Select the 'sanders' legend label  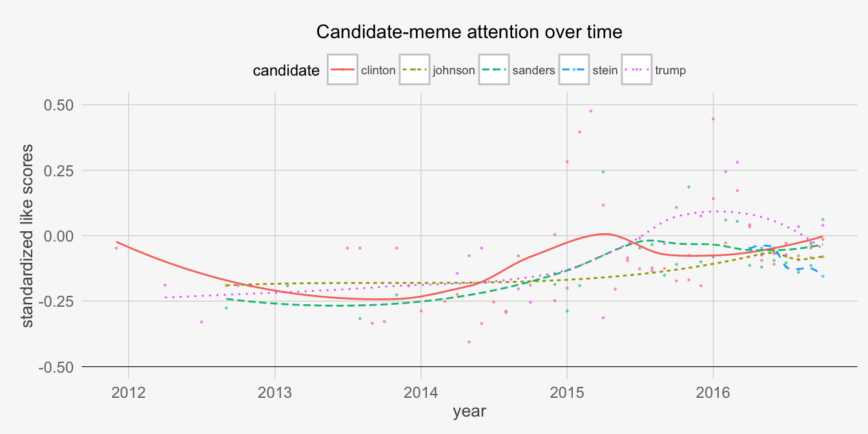pos(533,70)
